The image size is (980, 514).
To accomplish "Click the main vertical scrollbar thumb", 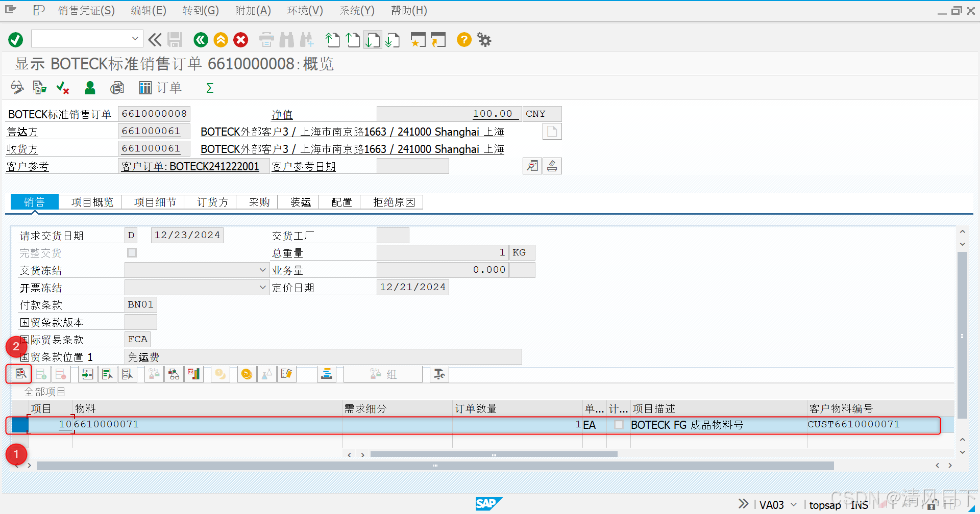I will coord(962,335).
